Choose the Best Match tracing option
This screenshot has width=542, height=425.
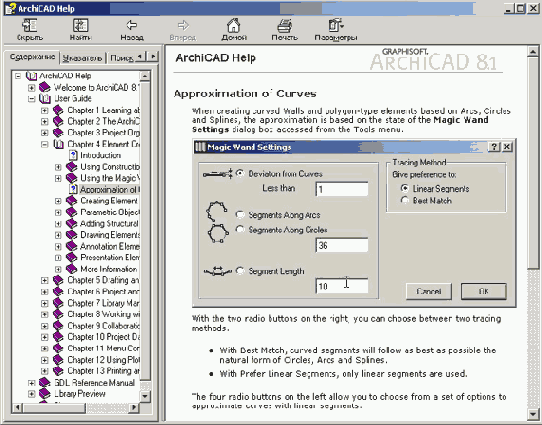(x=404, y=200)
